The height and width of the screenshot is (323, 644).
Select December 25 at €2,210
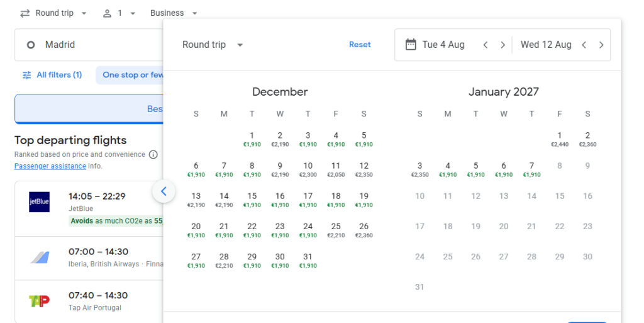click(336, 230)
